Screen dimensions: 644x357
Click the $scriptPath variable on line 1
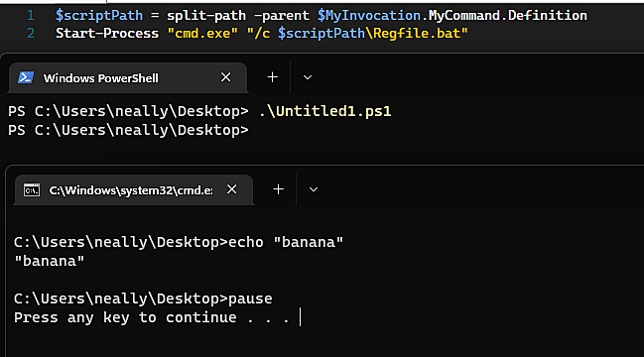pos(99,16)
